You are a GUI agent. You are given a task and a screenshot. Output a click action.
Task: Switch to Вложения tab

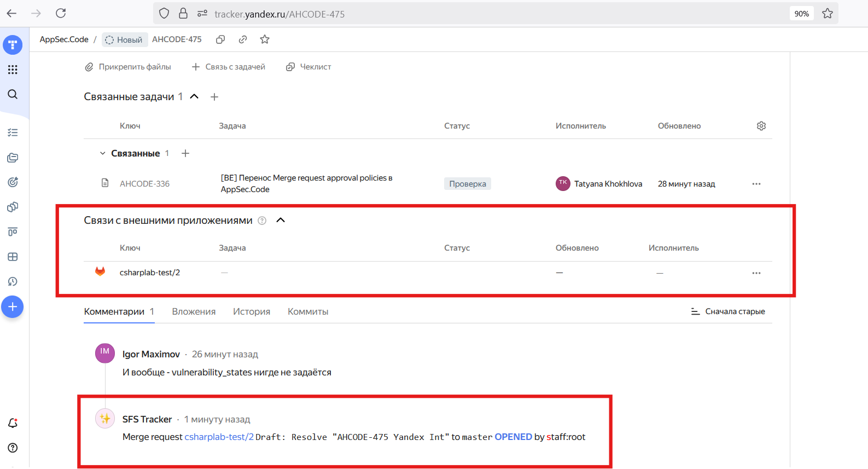click(x=194, y=311)
